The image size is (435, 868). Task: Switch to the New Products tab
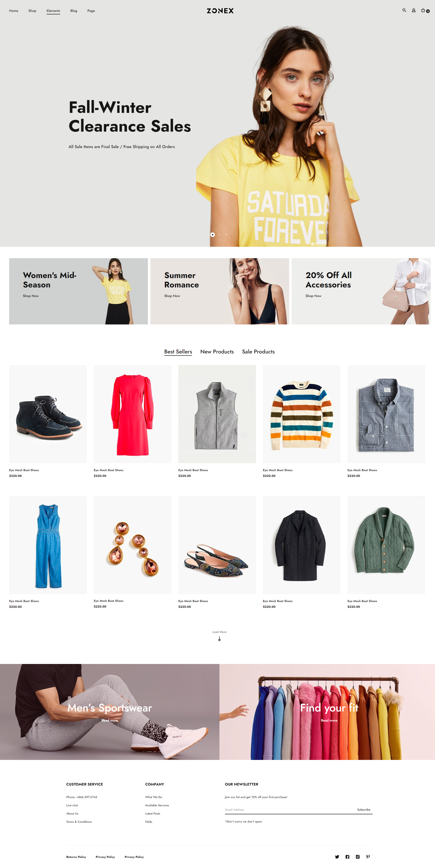217,351
